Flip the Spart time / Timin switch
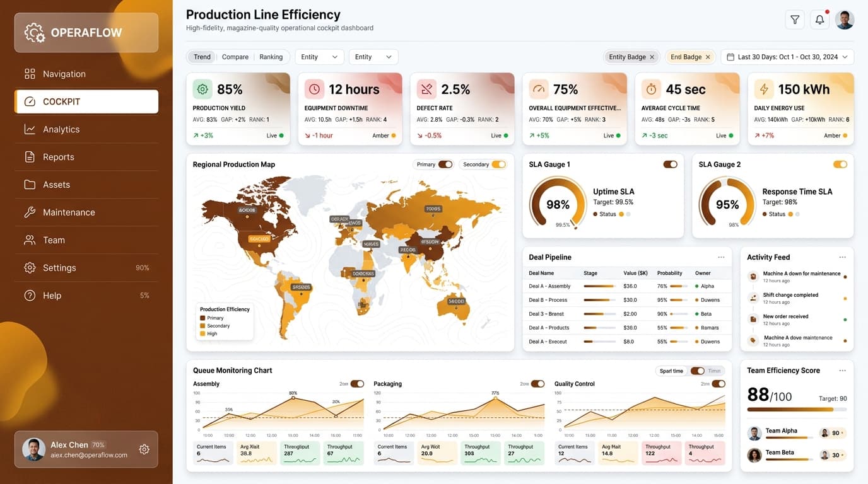Viewport: 868px width, 484px height. 697,371
